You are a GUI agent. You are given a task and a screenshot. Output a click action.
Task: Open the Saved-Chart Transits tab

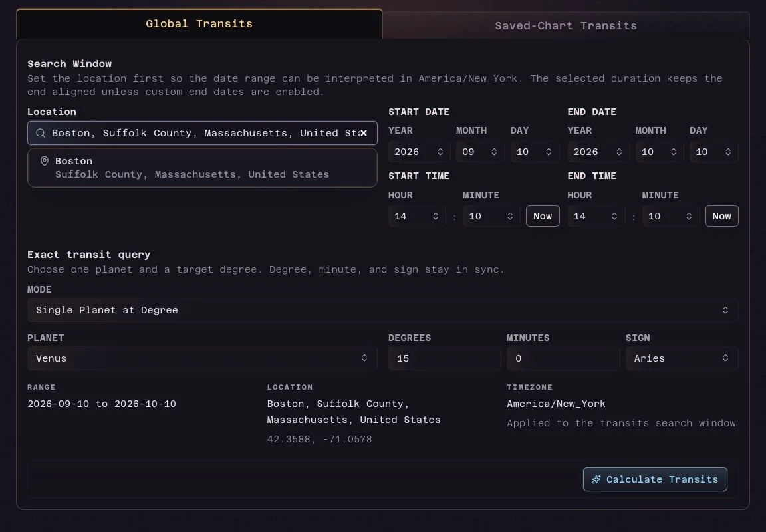click(x=566, y=26)
